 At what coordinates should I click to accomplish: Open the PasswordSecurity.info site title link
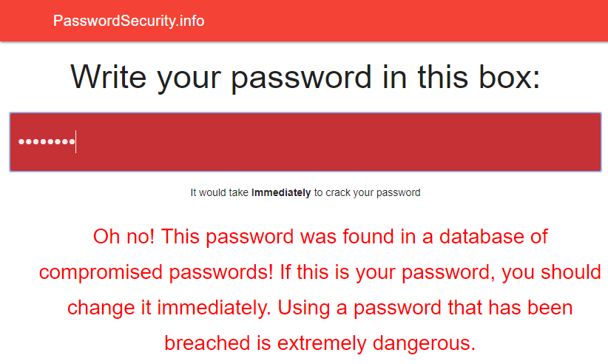pyautogui.click(x=129, y=21)
